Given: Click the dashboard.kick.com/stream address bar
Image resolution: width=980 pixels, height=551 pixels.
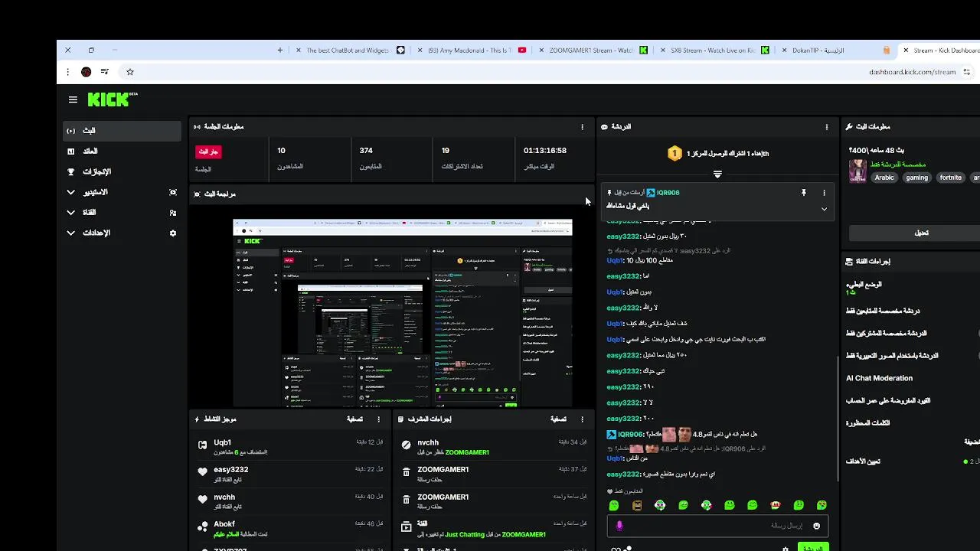Looking at the screenshot, I should 912,72.
